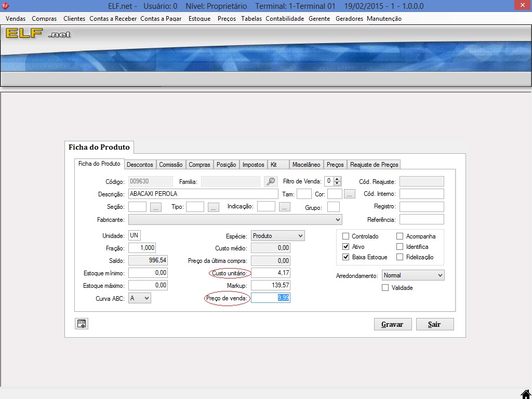This screenshot has width=532, height=399.
Task: Enable the Fidelização checkbox
Action: coord(400,257)
